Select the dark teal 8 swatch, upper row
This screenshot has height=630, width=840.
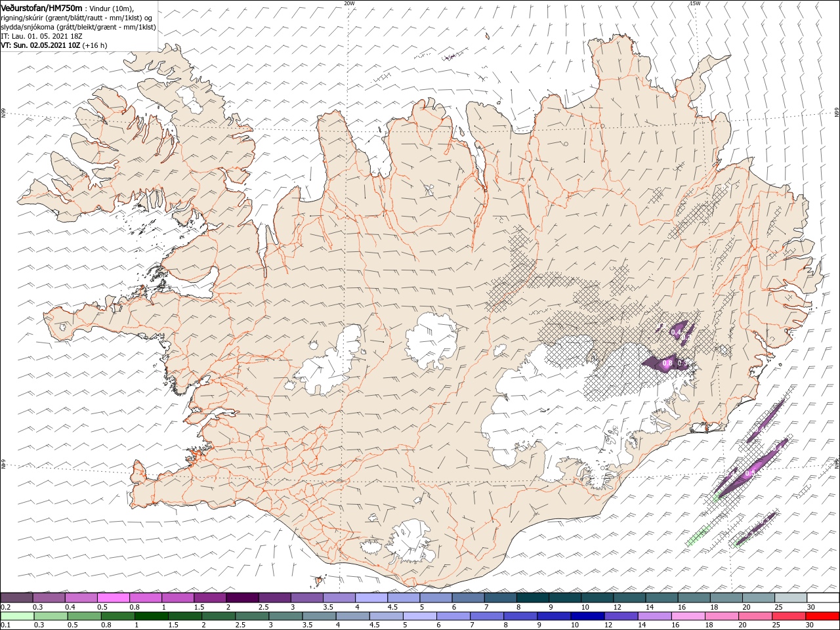click(533, 597)
